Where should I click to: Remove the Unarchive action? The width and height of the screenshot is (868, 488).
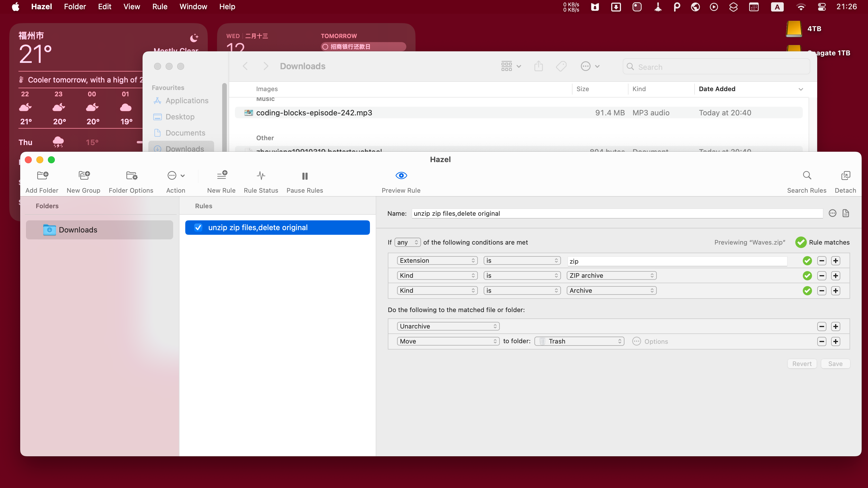[822, 326]
